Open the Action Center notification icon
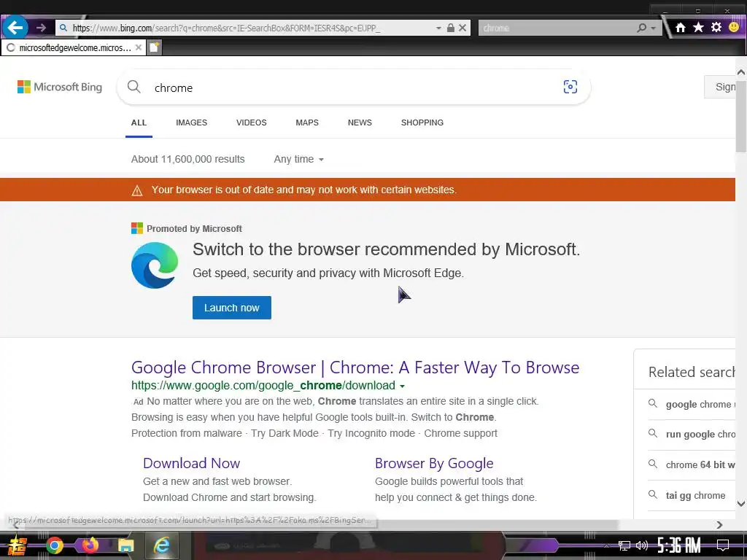The height and width of the screenshot is (560, 747). (723, 545)
